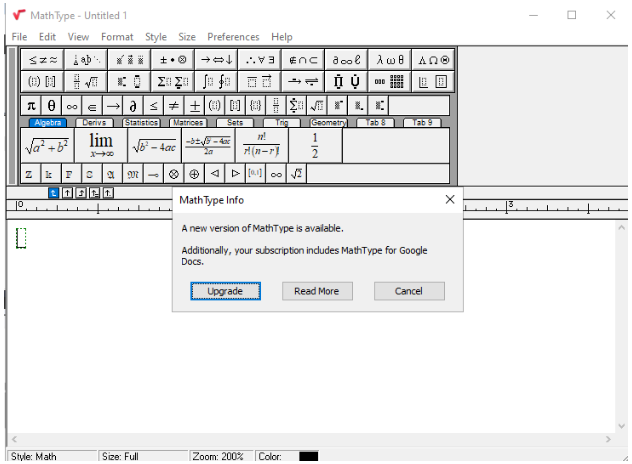Open the logical symbols palette (∴ ∀ ∃)
632x464 pixels.
tap(260, 60)
